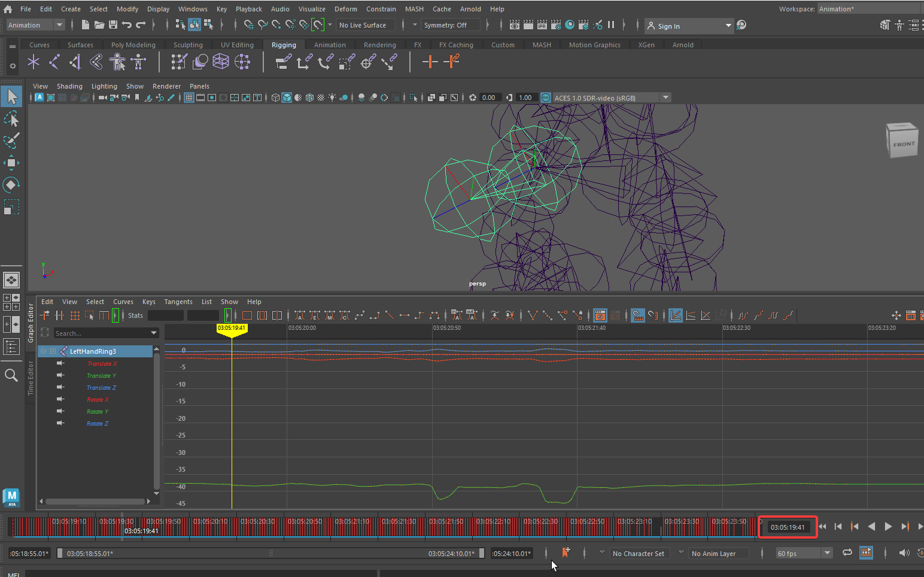924x577 pixels.
Task: Click the time range slider bar
Action: [269, 554]
